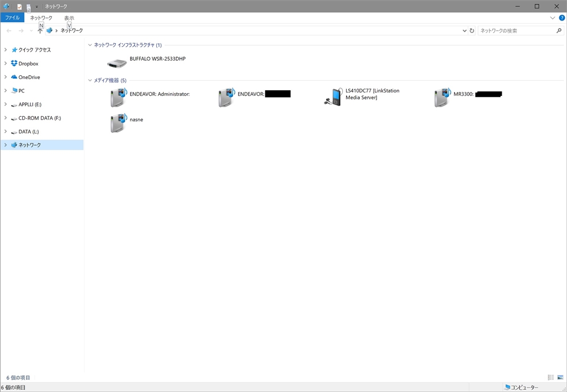Expand the DATA (L:) tree node
Image resolution: width=567 pixels, height=392 pixels.
pyautogui.click(x=6, y=132)
